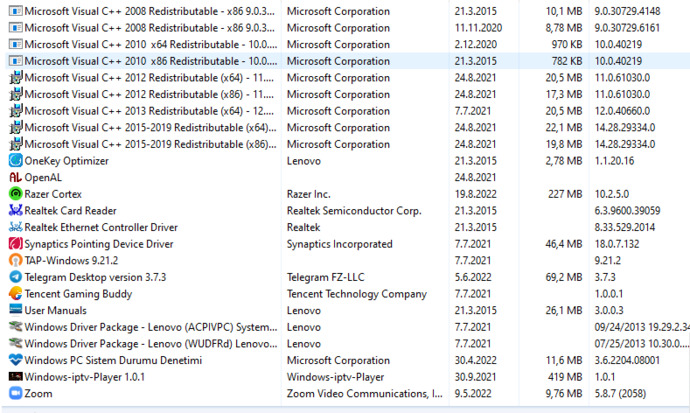Select the OneKey Optimizer name

(x=66, y=161)
